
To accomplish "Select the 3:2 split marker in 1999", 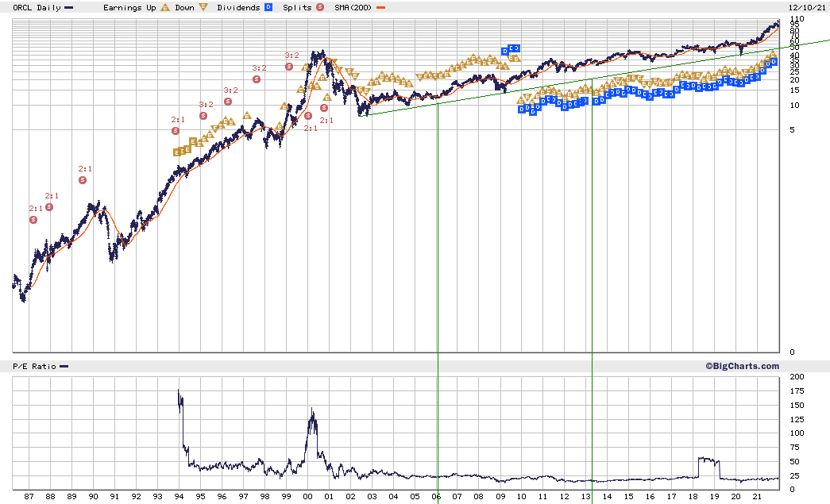I will (x=289, y=66).
